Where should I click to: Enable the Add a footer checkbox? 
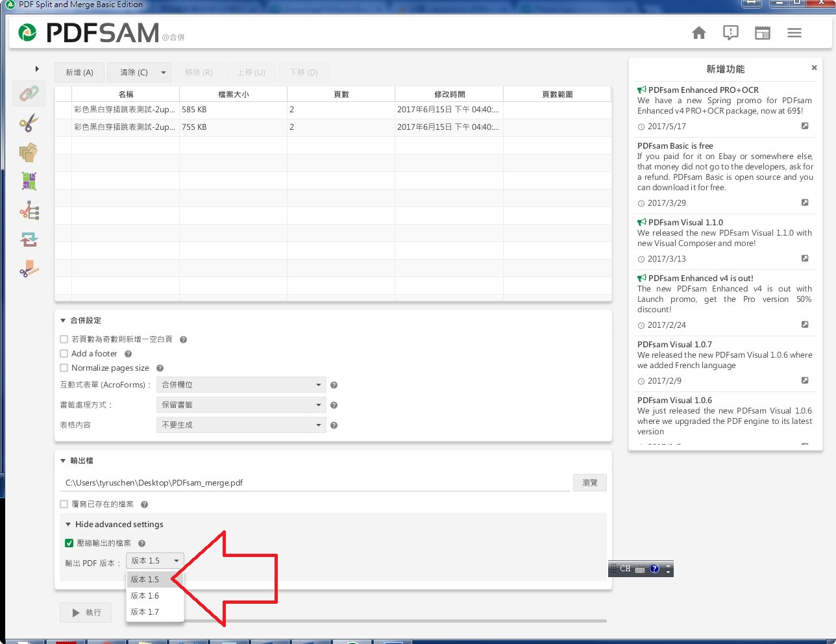tap(64, 354)
